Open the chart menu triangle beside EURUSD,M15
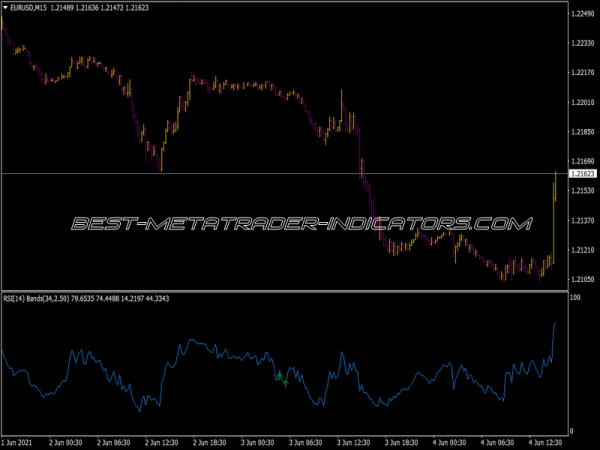Image resolution: width=600 pixels, height=450 pixels. click(x=5, y=8)
